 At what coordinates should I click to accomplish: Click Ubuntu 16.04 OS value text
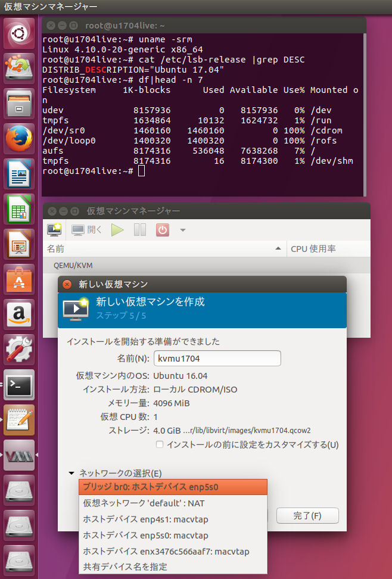pos(181,376)
